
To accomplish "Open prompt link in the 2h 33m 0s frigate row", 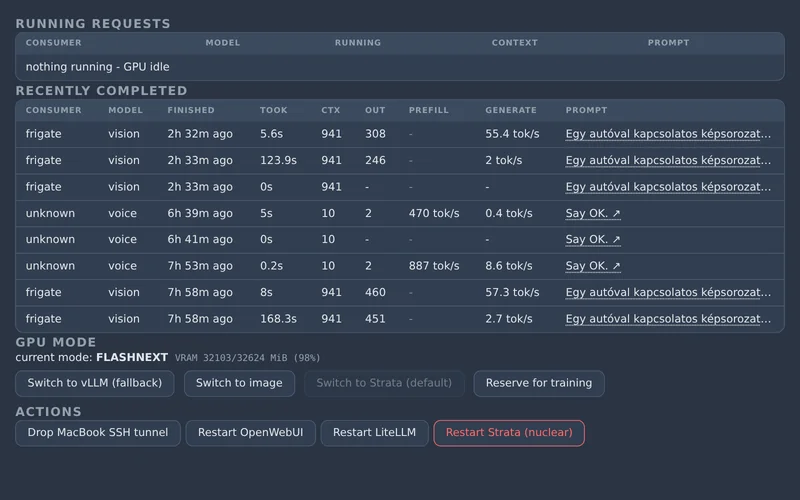I will point(668,187).
